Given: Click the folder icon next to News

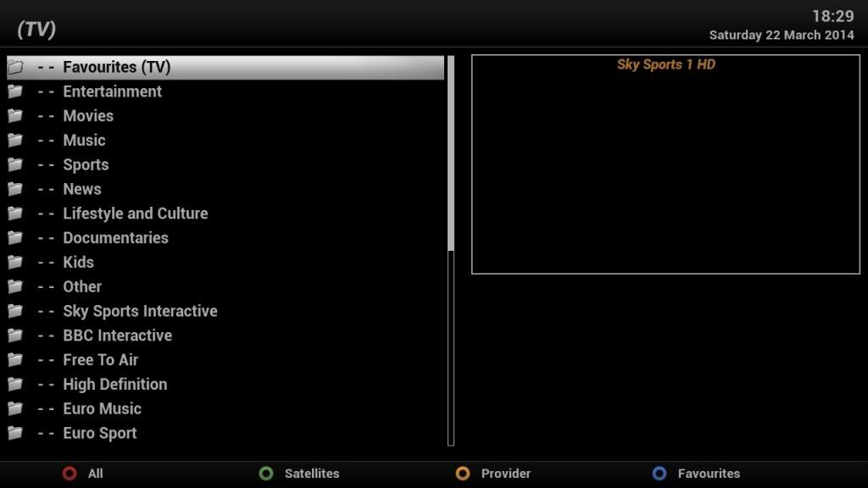Looking at the screenshot, I should (x=15, y=189).
